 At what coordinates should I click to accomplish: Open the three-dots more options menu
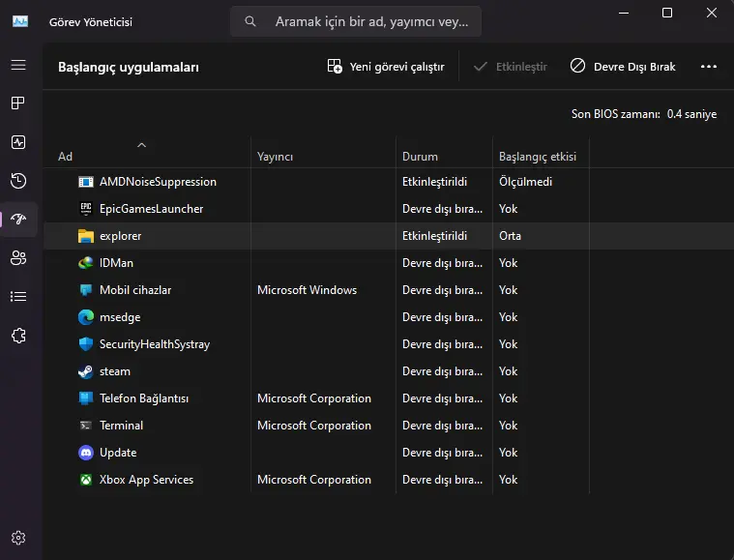(x=708, y=67)
